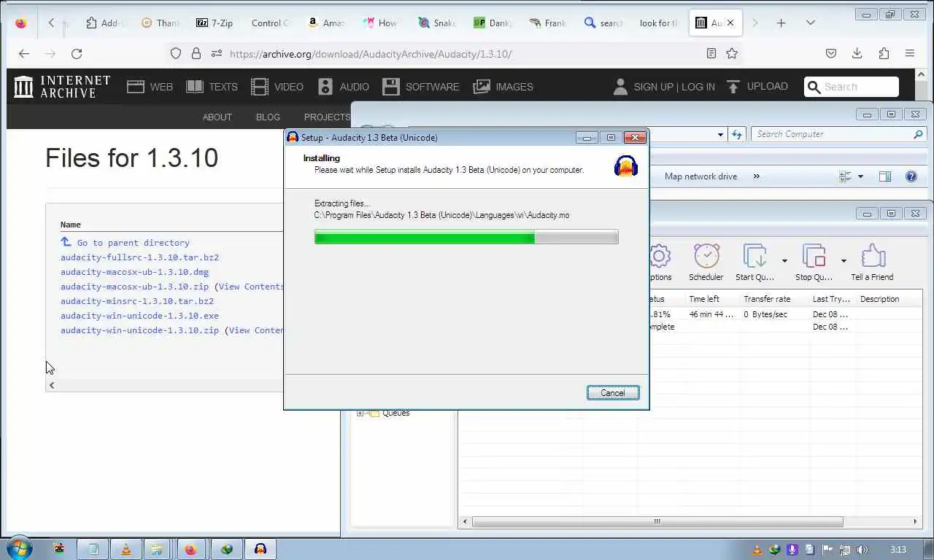Open the Windows Start button
This screenshot has width=934, height=560.
click(19, 548)
